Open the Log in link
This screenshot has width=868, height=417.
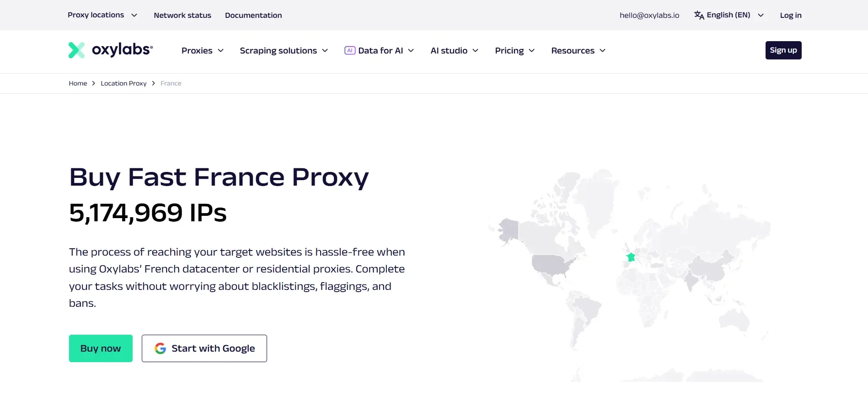pos(791,15)
